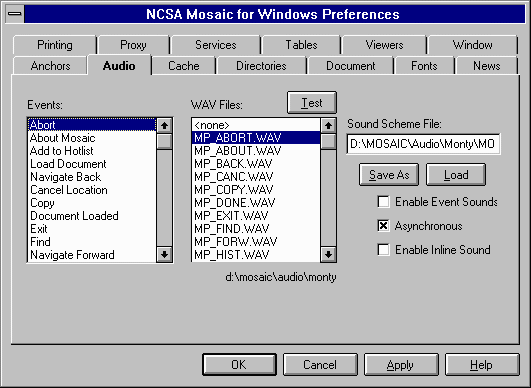
Task: Click the Sound Scheme File field
Action: (423, 144)
